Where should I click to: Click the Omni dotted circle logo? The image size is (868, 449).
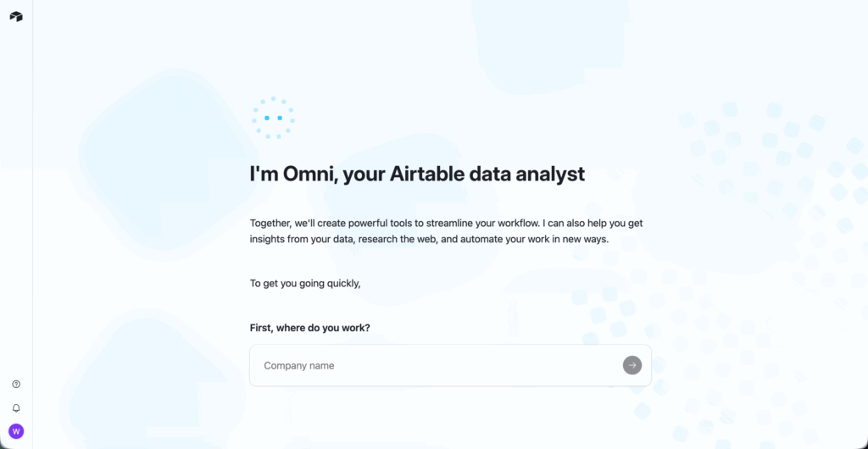click(x=273, y=118)
